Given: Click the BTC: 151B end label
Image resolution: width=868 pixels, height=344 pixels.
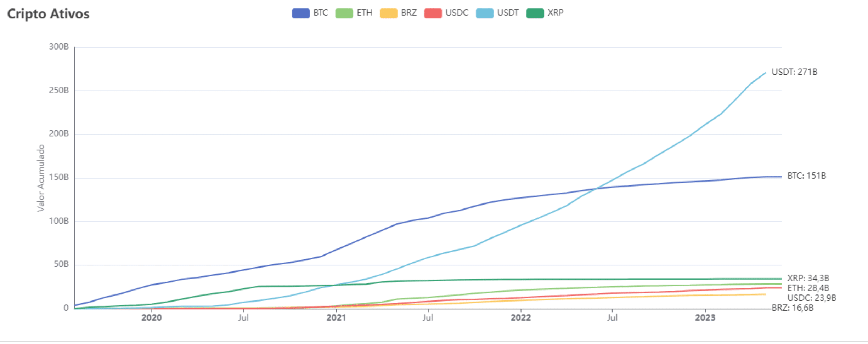Looking at the screenshot, I should coord(806,176).
